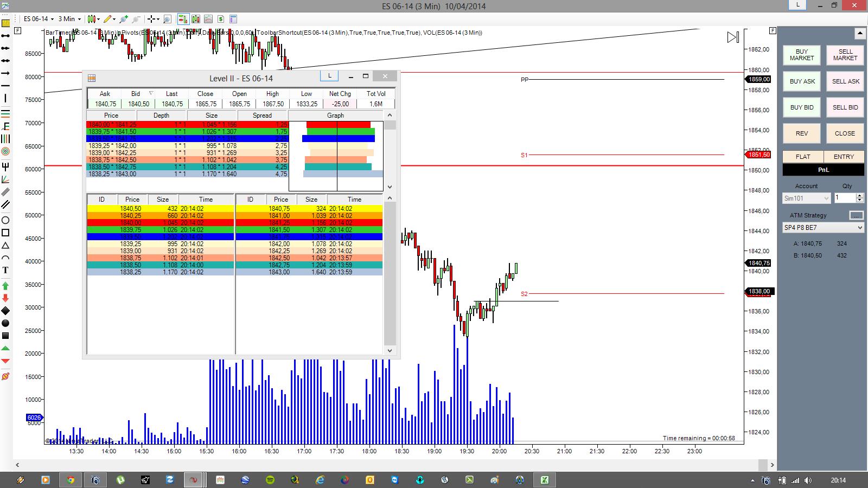Select the Fibonacci retracements tool

point(5,114)
